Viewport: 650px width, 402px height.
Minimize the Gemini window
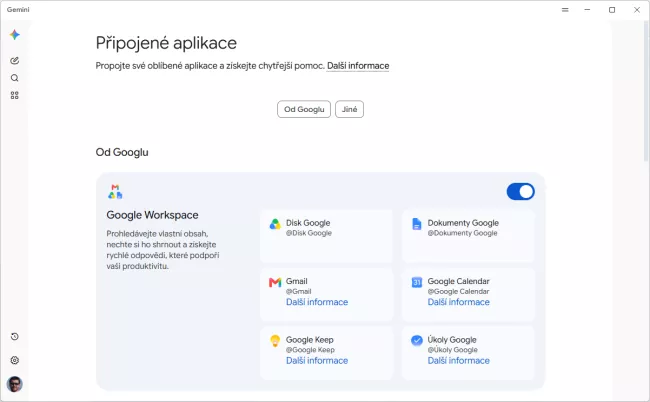coord(587,10)
